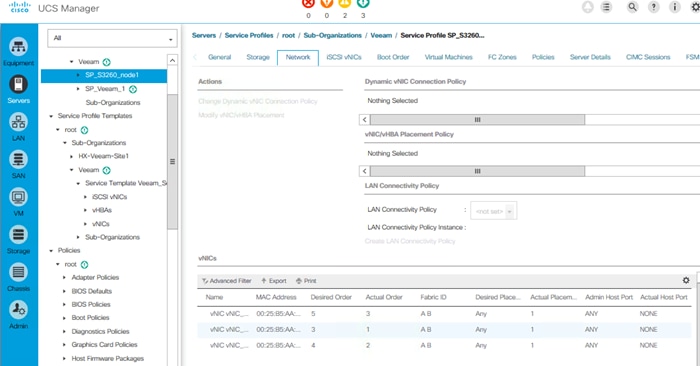Open the Storage section in sidebar
The height and width of the screenshot is (366, 700).
click(18, 240)
